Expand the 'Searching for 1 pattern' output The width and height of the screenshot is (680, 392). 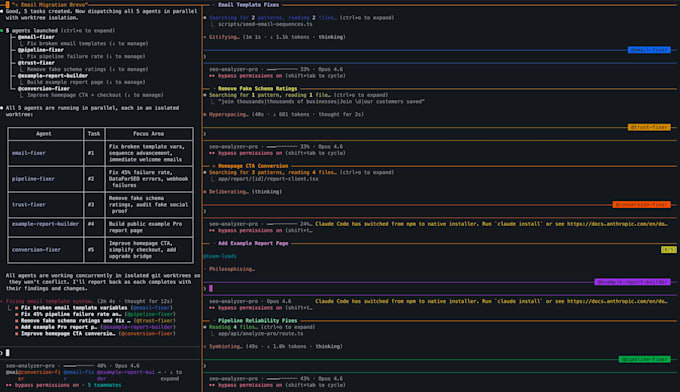pos(299,95)
